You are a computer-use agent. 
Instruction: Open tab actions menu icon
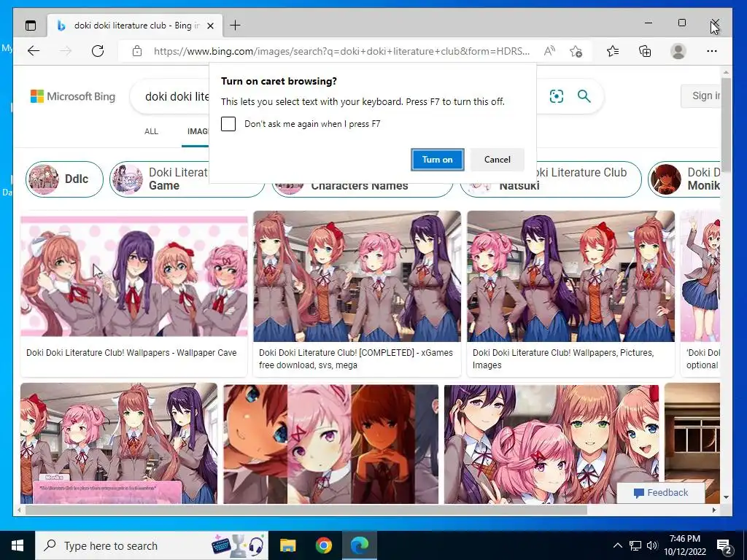click(31, 26)
